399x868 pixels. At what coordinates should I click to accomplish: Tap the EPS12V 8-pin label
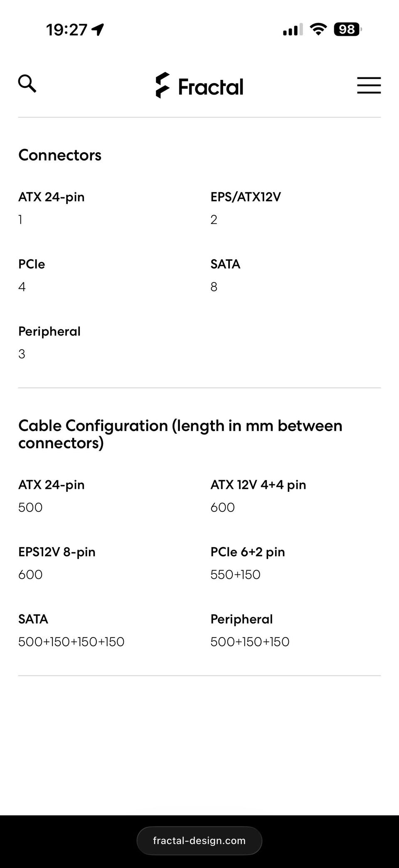pos(57,552)
